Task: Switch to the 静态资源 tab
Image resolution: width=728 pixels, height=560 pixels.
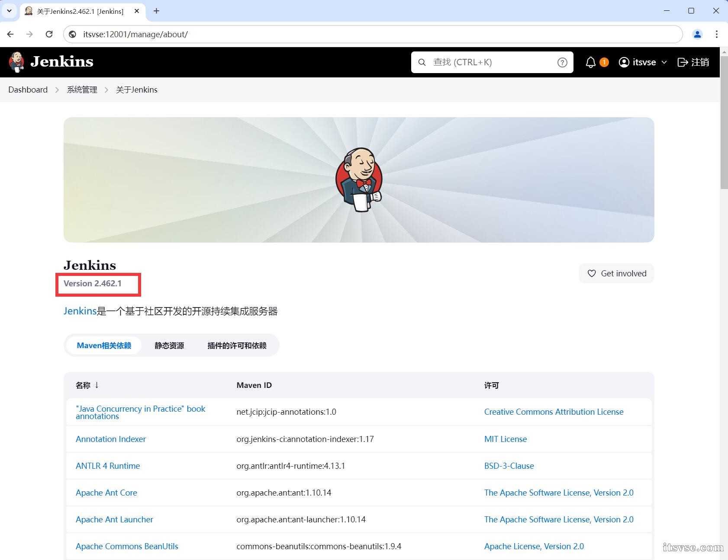Action: (x=169, y=346)
